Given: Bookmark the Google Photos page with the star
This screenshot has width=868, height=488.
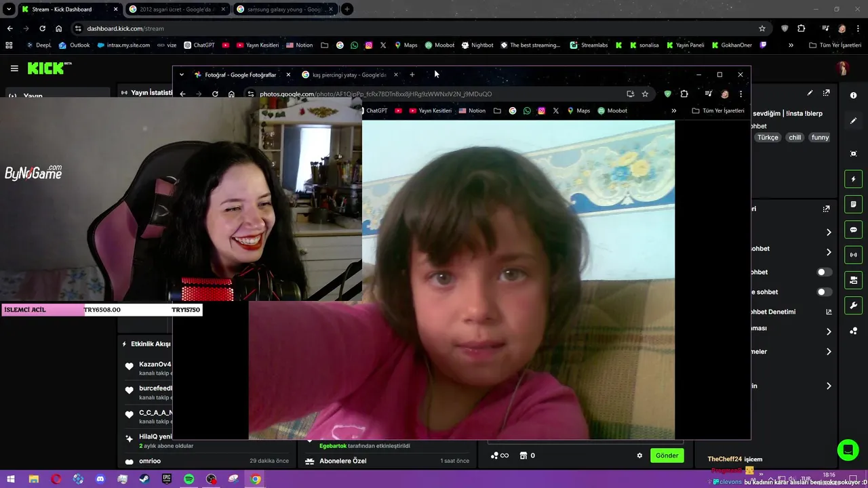Looking at the screenshot, I should click(x=645, y=94).
